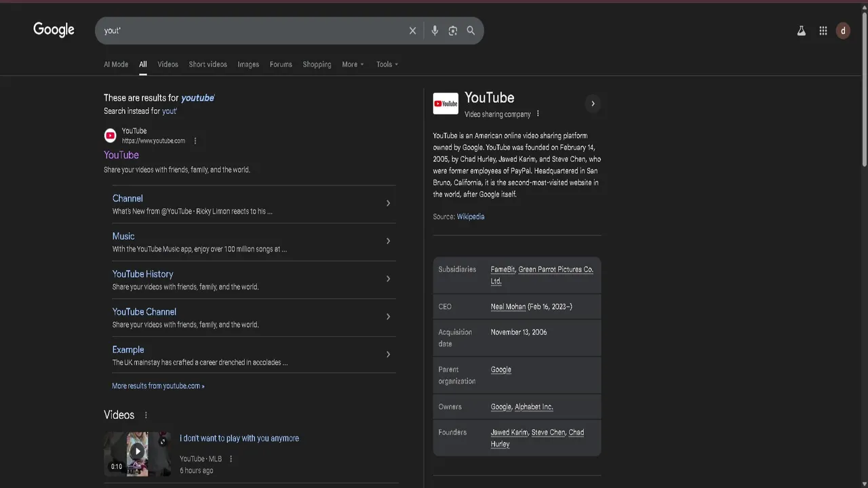Click inside the Google search field

tap(251, 30)
